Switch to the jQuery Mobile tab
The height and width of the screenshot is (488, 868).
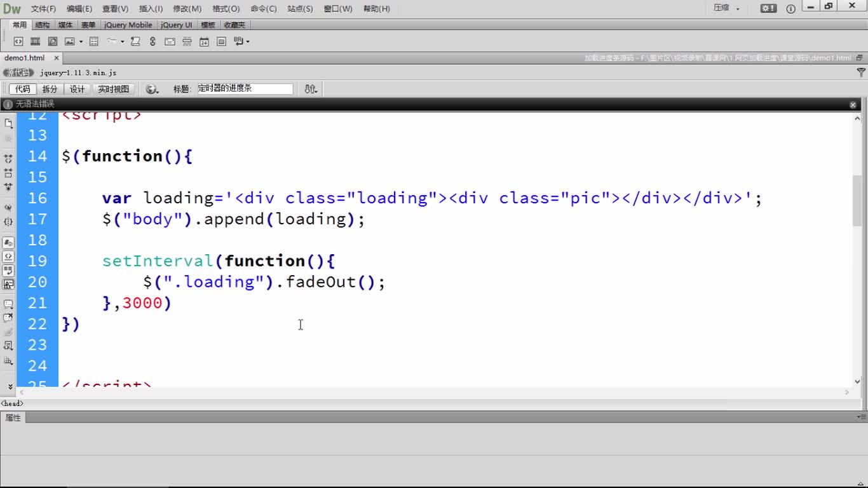coord(128,25)
